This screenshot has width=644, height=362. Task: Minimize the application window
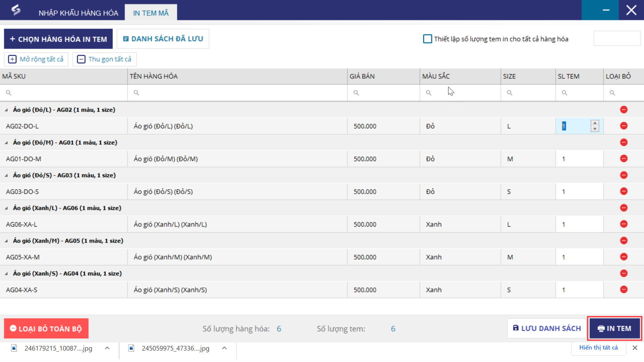606,10
